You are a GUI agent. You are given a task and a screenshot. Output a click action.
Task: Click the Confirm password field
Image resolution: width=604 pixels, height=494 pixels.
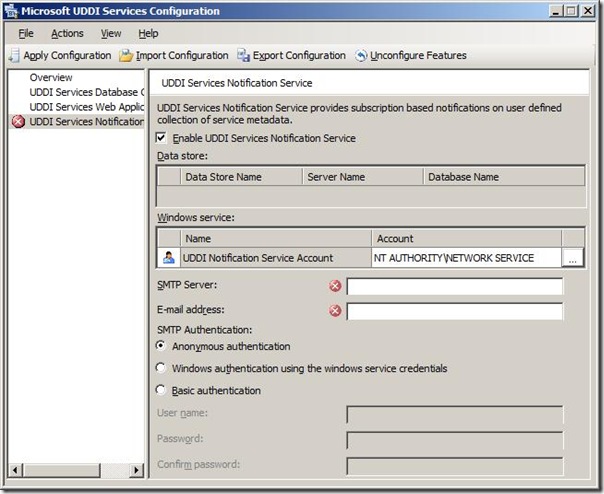coord(455,466)
